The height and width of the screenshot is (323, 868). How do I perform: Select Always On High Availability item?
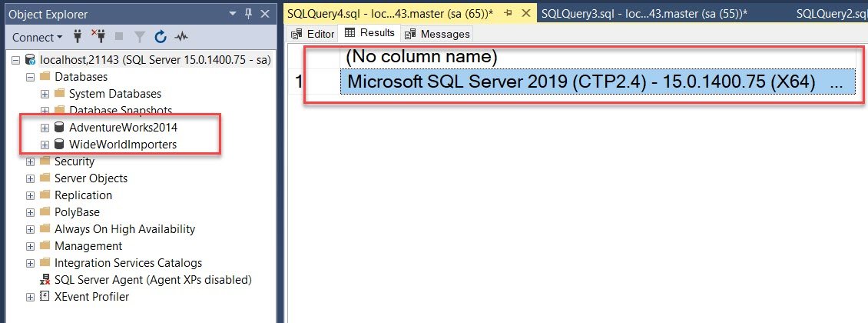[124, 229]
